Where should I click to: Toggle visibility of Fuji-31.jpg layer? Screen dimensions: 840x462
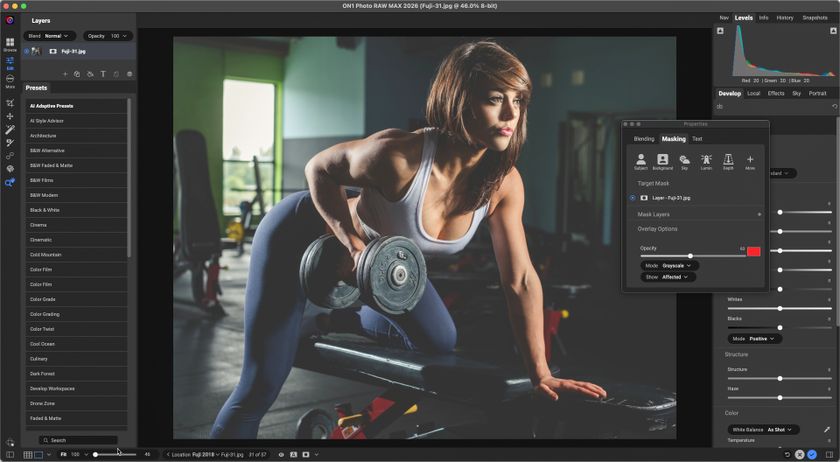[x=26, y=51]
